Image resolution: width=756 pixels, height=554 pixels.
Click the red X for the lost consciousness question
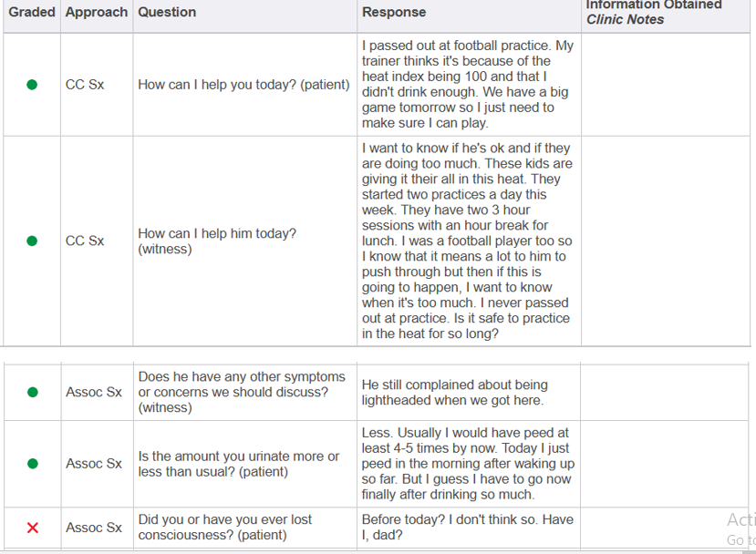click(32, 528)
